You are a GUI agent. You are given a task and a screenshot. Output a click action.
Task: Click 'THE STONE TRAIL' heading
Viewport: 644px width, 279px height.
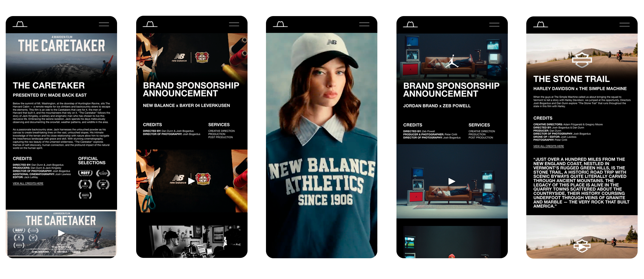click(x=571, y=79)
